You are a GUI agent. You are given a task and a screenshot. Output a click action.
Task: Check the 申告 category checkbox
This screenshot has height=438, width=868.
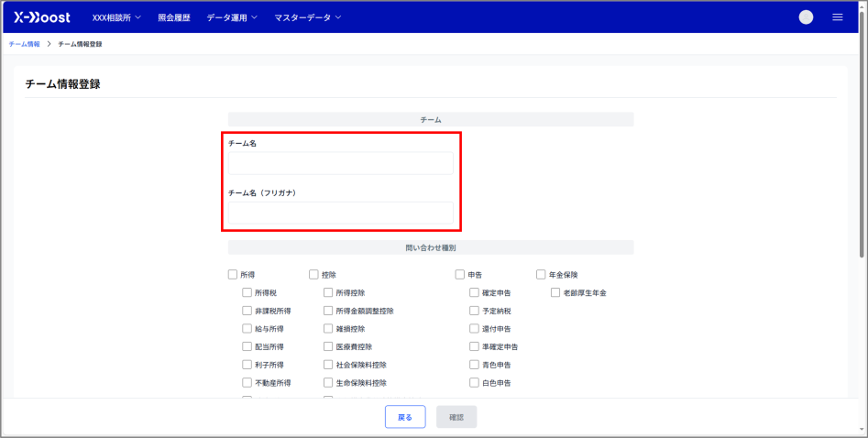click(x=459, y=275)
